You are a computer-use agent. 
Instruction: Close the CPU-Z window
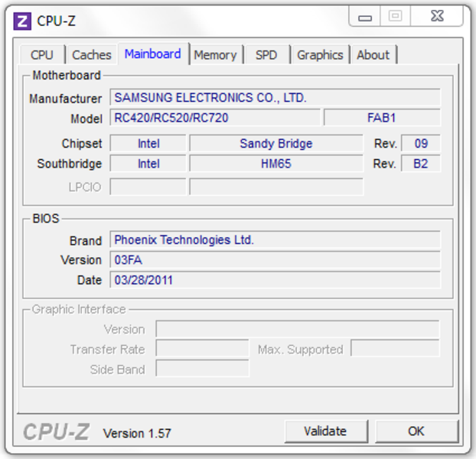pyautogui.click(x=437, y=17)
